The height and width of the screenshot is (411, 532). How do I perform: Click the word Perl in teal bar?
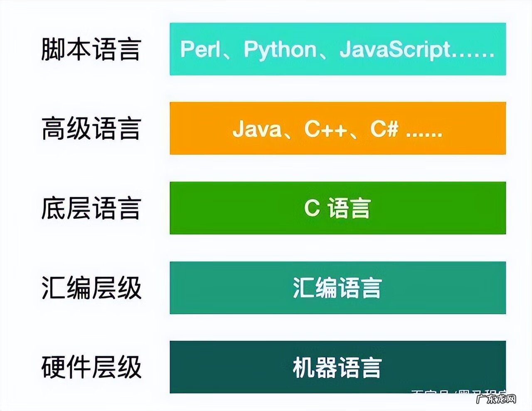click(200, 49)
